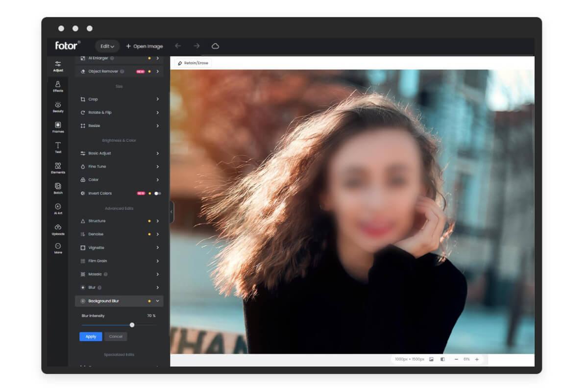The image size is (588, 392).
Task: Open the Beauty sidebar panel
Action: 58,107
